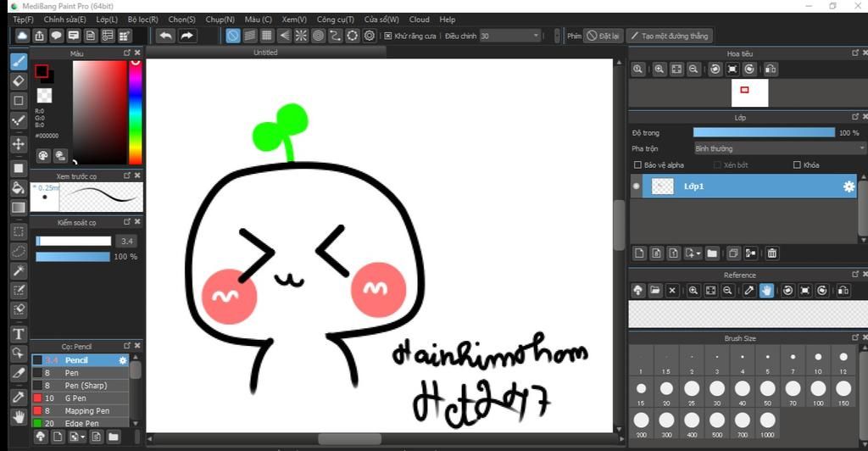Image resolution: width=868 pixels, height=451 pixels.
Task: Open reference image folder icon
Action: pyautogui.click(x=655, y=291)
